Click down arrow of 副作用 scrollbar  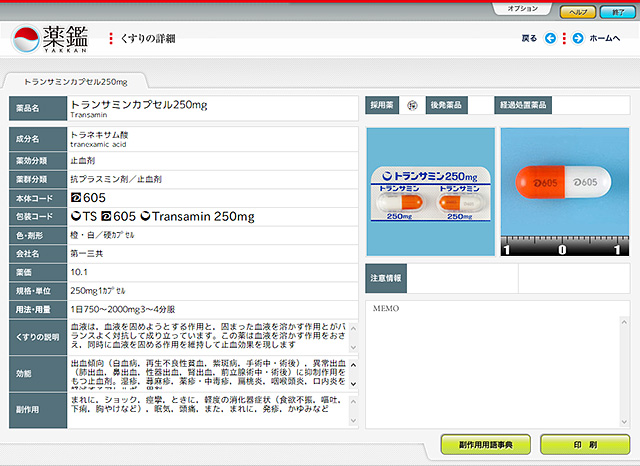[x=353, y=421]
